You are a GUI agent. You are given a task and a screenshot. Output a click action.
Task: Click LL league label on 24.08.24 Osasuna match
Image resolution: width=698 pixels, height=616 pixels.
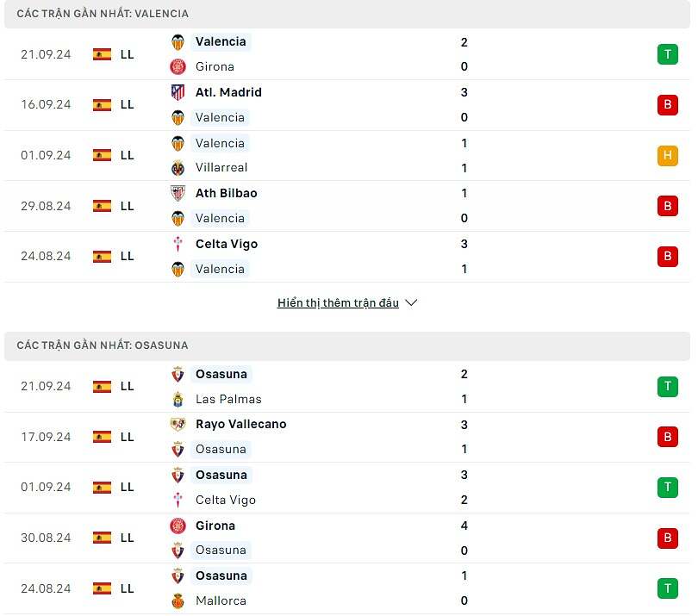tap(127, 588)
